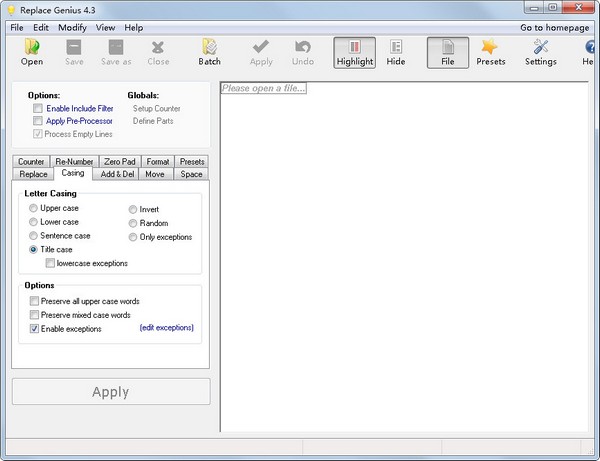The height and width of the screenshot is (461, 600).
Task: Open the View menu
Action: 105,28
